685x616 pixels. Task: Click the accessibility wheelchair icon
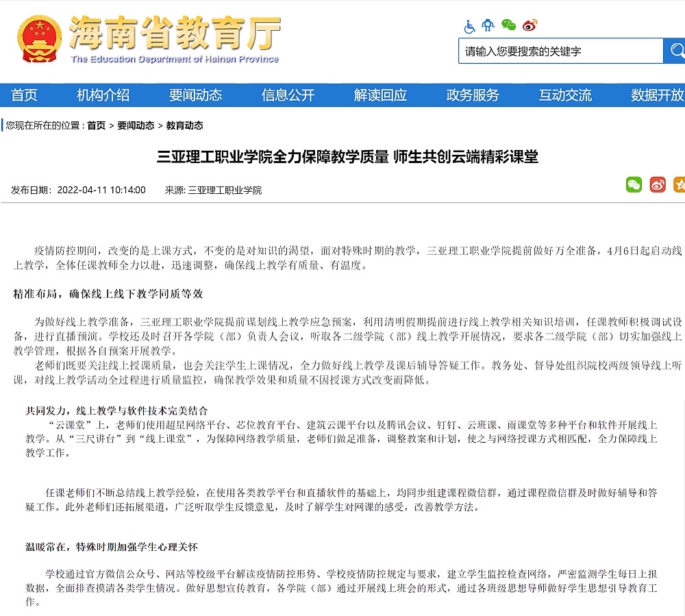tap(470, 26)
